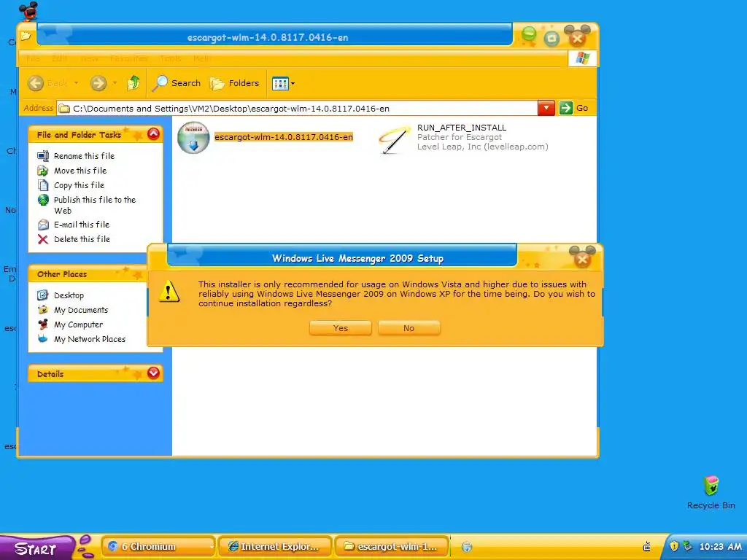Click Move this file
The image size is (747, 560).
(x=80, y=171)
